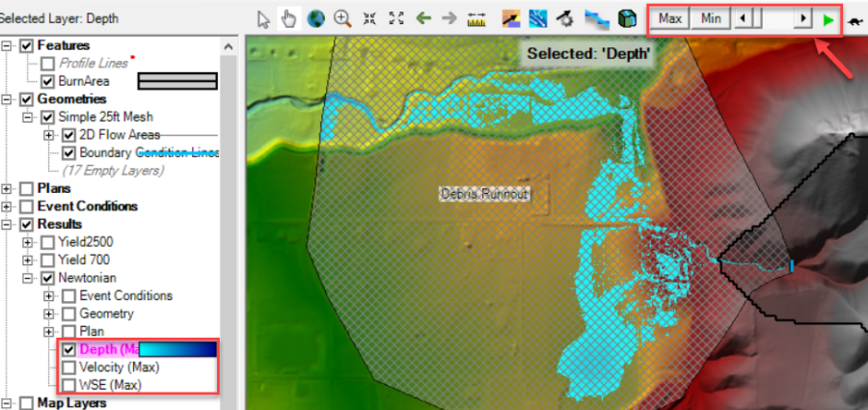Image resolution: width=868 pixels, height=410 pixels.
Task: Uncheck the BurnArea layer checkbox
Action: pyautogui.click(x=47, y=81)
